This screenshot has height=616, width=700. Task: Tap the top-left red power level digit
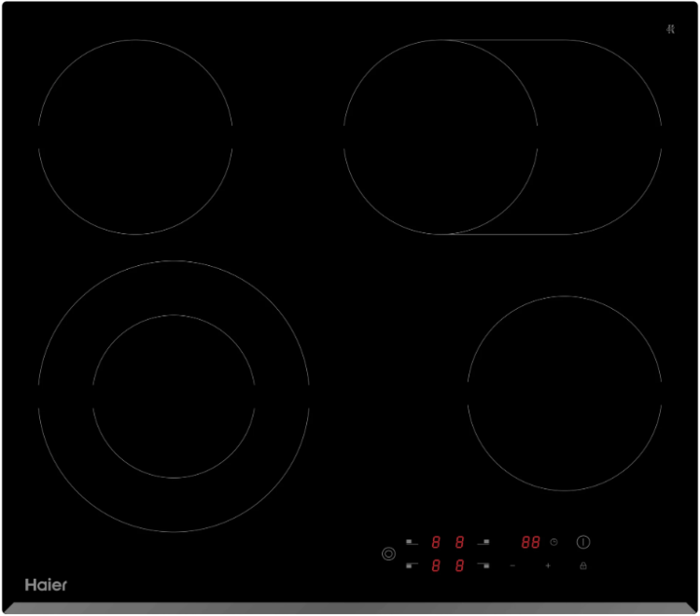pos(436,541)
